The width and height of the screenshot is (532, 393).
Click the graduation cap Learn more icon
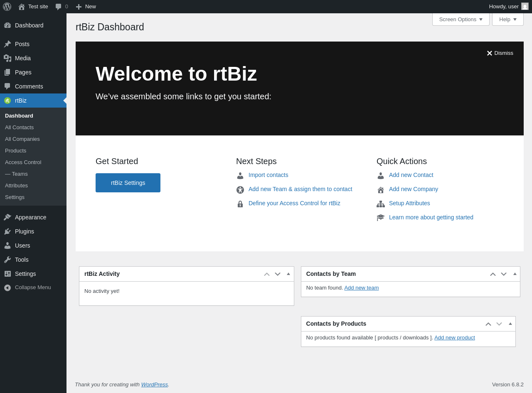pos(381,218)
